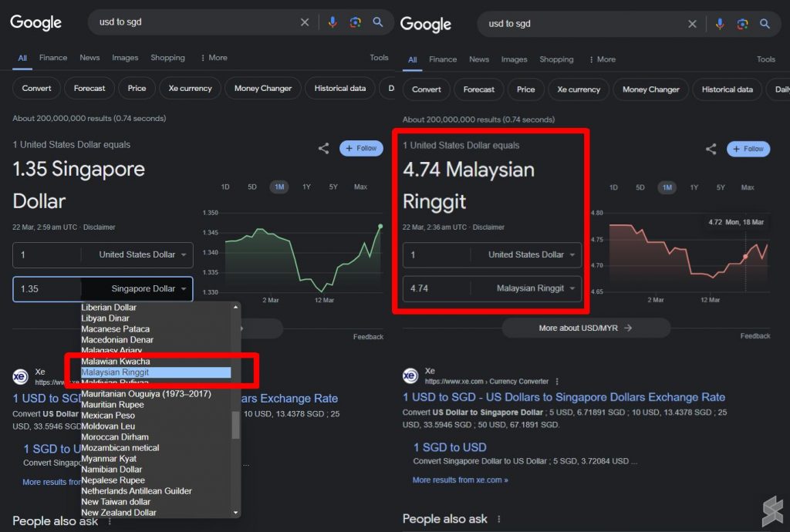The image size is (790, 532).
Task: Open the United States Dollar dropdown
Action: [140, 255]
